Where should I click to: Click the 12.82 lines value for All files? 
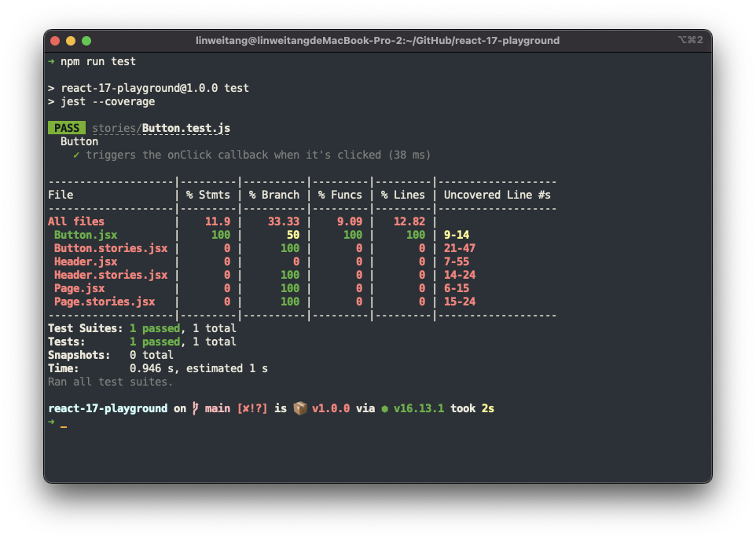click(x=409, y=221)
